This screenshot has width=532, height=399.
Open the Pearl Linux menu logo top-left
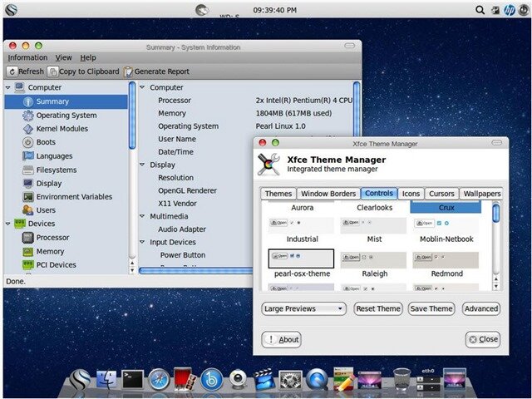point(11,10)
